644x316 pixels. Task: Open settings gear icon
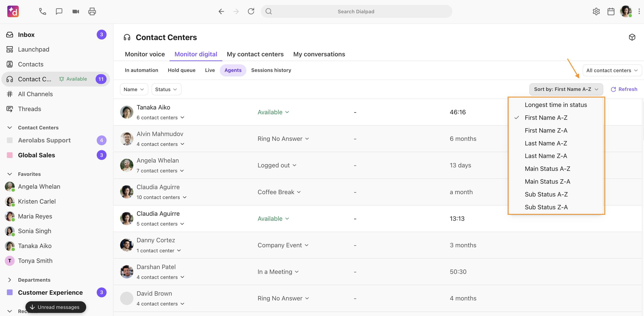click(x=596, y=11)
